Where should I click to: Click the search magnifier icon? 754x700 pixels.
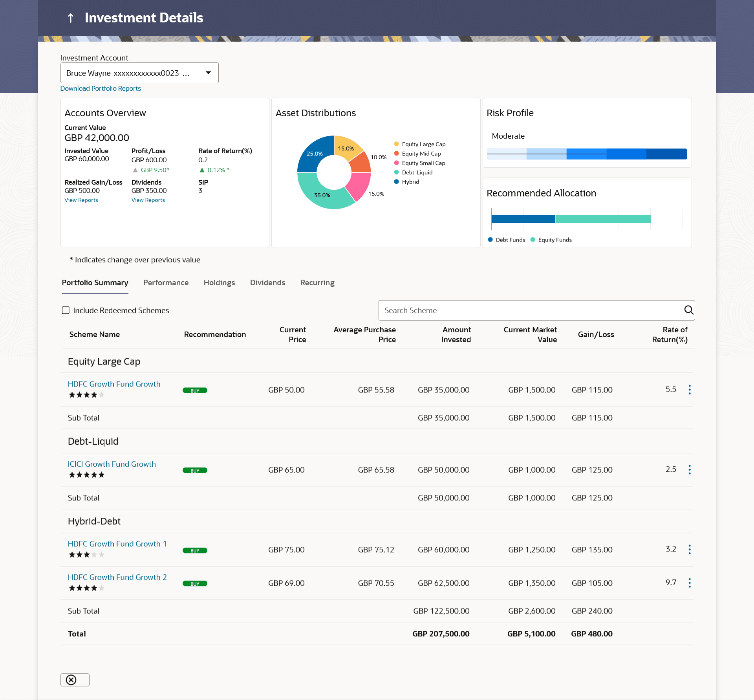coord(688,310)
